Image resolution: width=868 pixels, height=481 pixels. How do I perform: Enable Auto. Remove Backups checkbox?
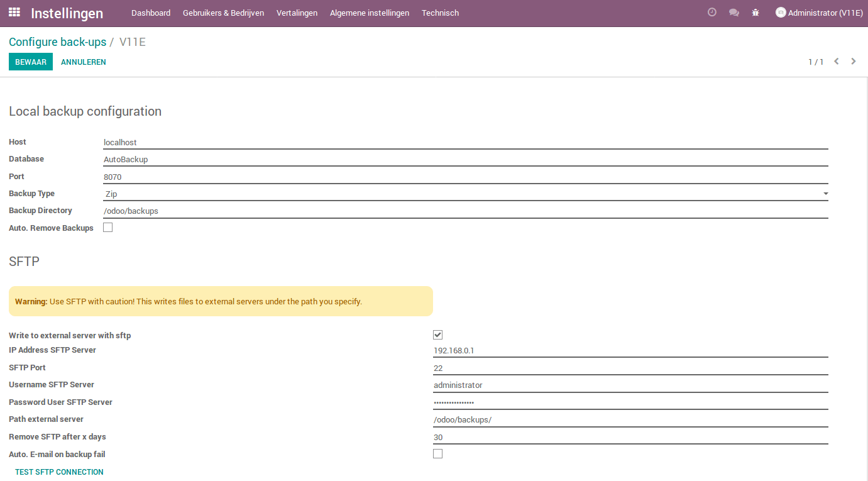tap(107, 228)
